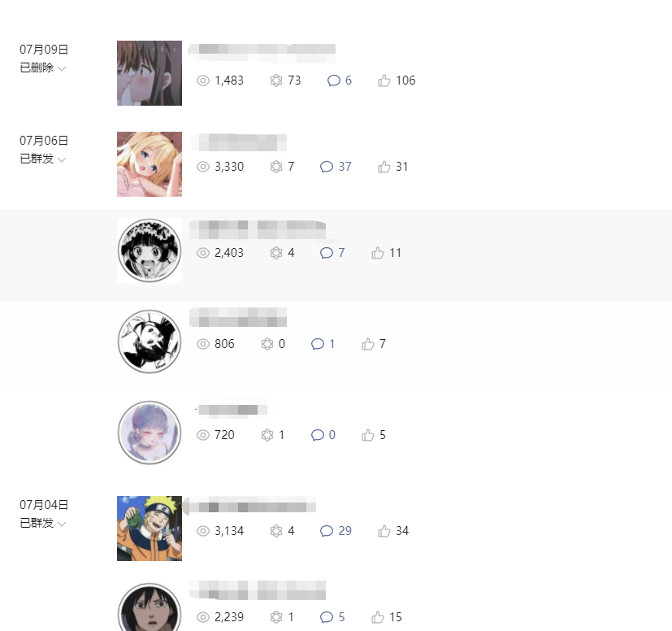Click the eye icon next to 806 views
The width and height of the screenshot is (672, 631).
[x=202, y=344]
